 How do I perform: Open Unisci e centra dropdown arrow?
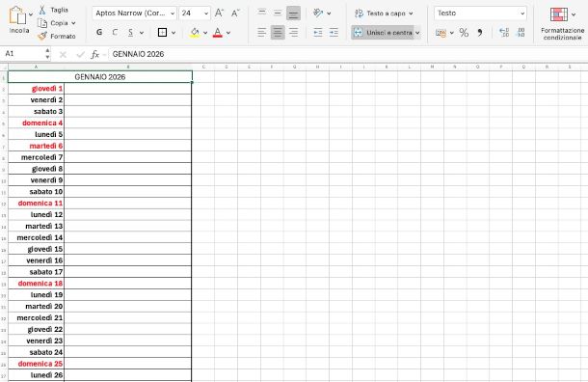417,33
